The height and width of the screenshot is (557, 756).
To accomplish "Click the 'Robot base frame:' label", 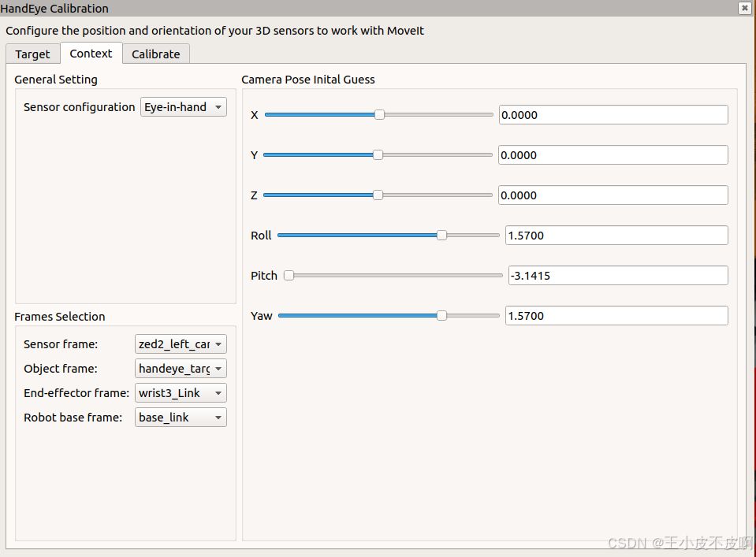I will coord(73,418).
